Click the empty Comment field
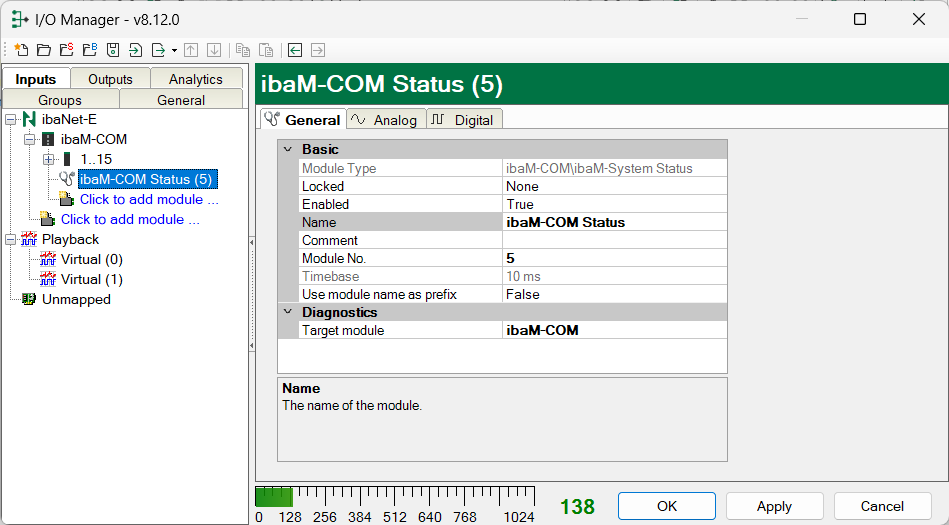The width and height of the screenshot is (949, 525). click(x=615, y=240)
